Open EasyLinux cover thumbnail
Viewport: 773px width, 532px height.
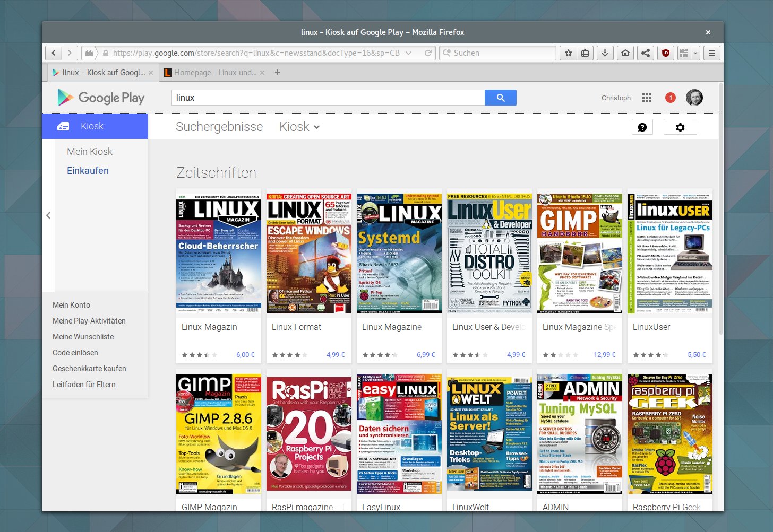tap(399, 433)
